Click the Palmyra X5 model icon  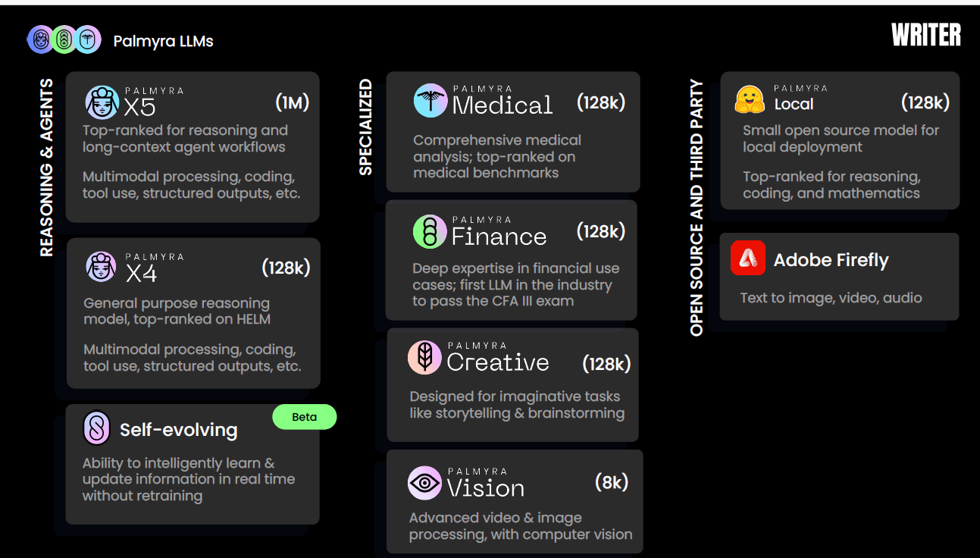click(x=102, y=102)
